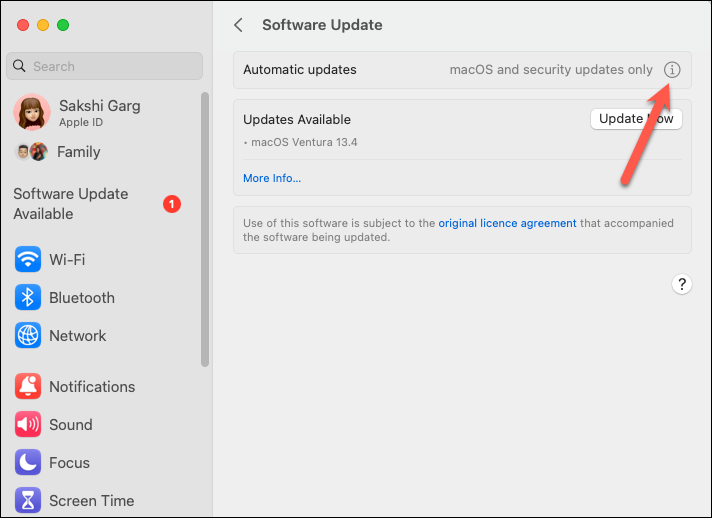Viewport: 712px width, 518px height.
Task: Click the sidebar vertical scrollbar
Action: click(x=205, y=229)
